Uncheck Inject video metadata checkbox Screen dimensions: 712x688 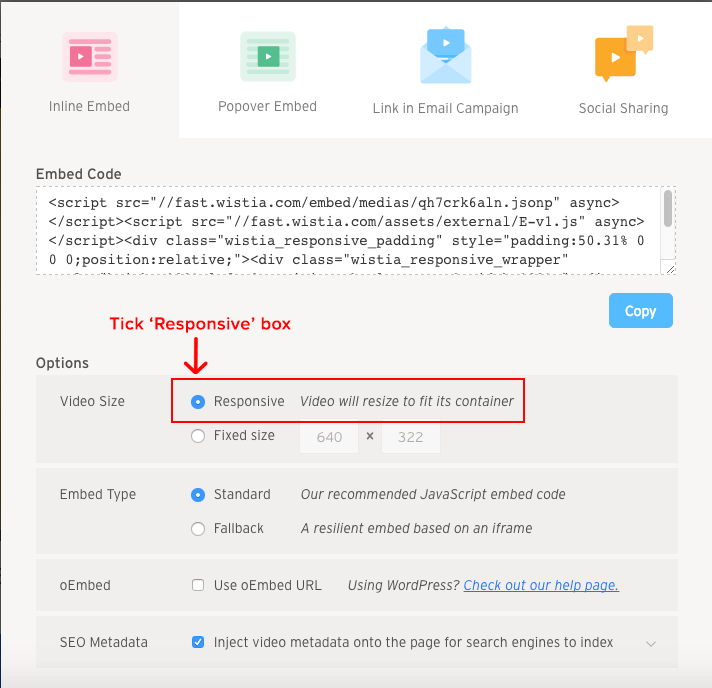click(198, 642)
